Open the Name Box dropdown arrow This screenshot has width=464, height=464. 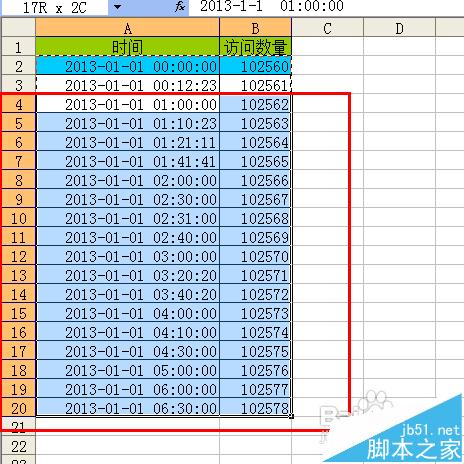(117, 7)
